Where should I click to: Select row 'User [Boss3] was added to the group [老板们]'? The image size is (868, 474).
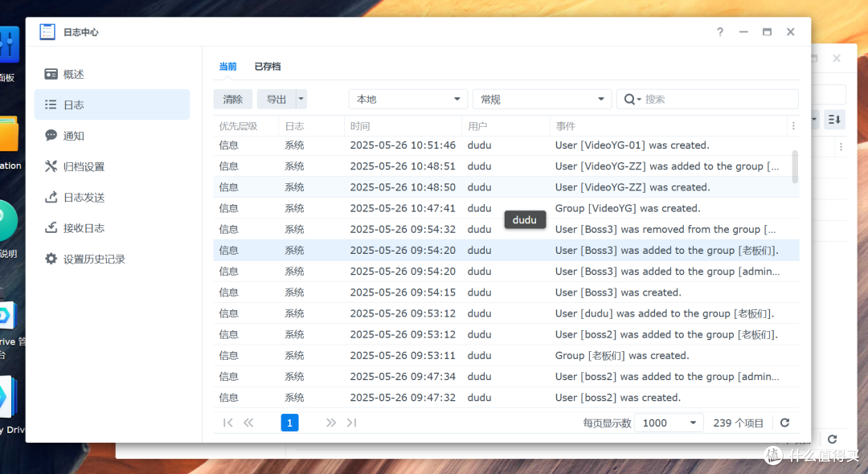[x=506, y=251]
